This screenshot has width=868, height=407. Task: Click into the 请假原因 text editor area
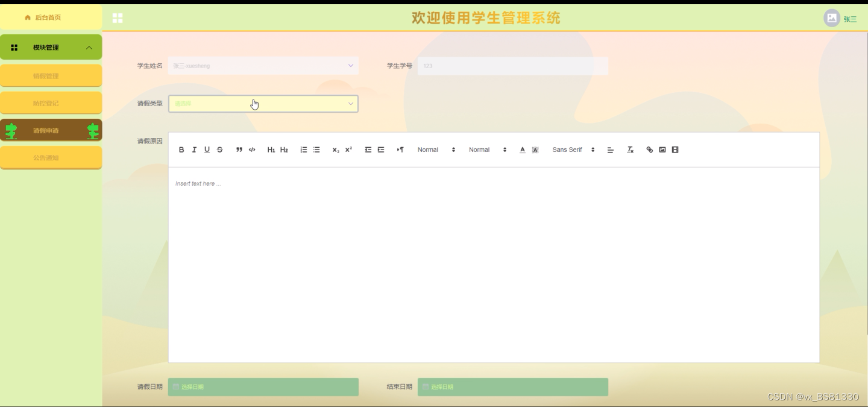coord(494,265)
